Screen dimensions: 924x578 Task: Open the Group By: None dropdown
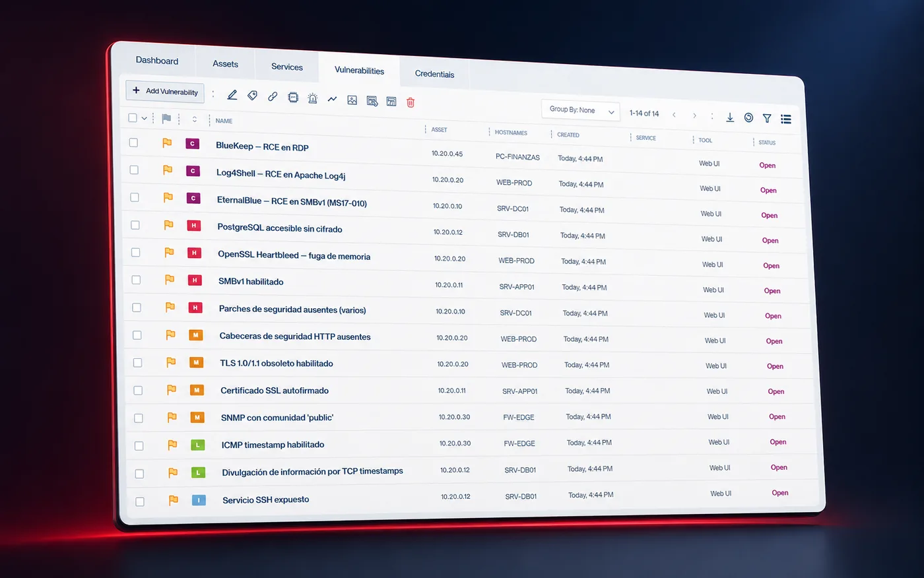tap(581, 110)
